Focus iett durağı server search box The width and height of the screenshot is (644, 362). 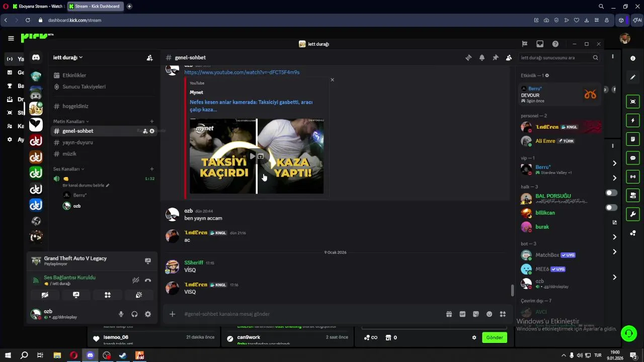point(559,58)
